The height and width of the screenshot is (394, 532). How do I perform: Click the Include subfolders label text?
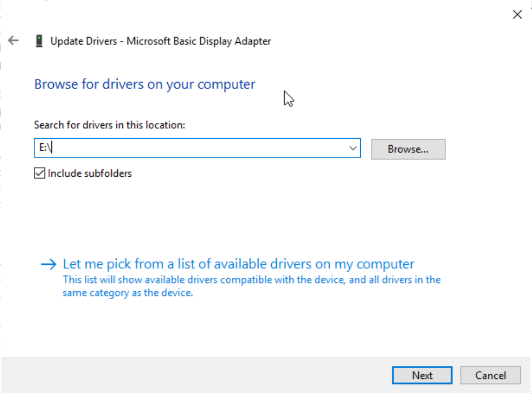[x=90, y=174]
